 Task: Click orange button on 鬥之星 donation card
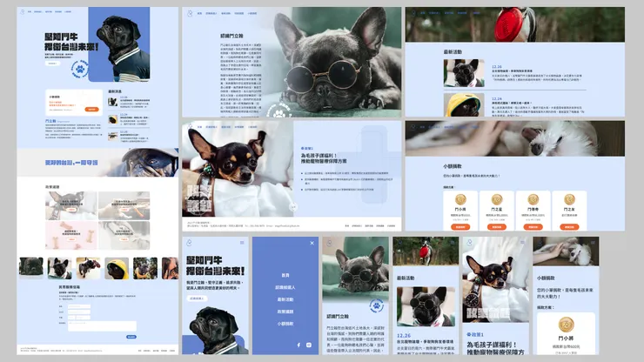click(497, 227)
